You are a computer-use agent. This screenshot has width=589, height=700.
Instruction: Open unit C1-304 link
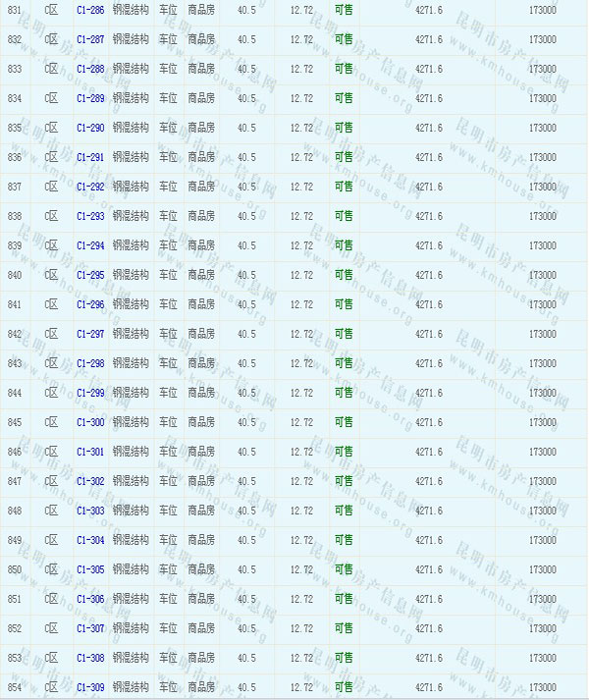tap(89, 540)
